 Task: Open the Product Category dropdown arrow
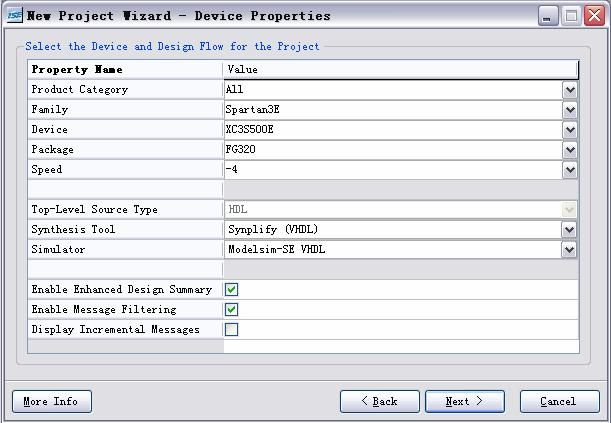coord(570,90)
